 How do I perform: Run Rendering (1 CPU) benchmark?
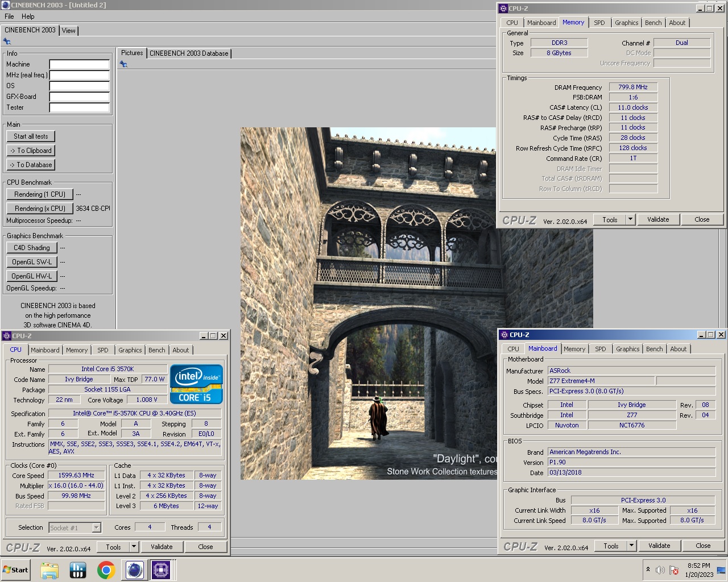pyautogui.click(x=40, y=194)
